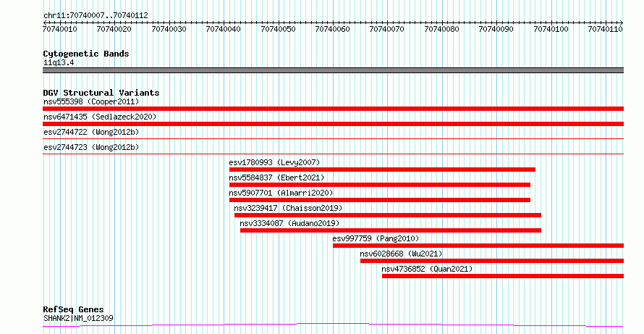Select the esv997759 (Pang2010) variant bar
Viewport: 644px width, 334px height.
[x=478, y=246]
